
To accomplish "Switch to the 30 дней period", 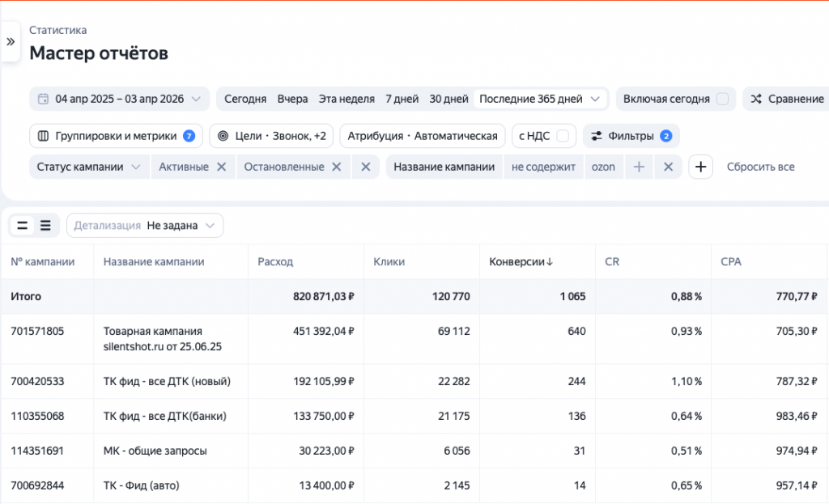I will (449, 98).
